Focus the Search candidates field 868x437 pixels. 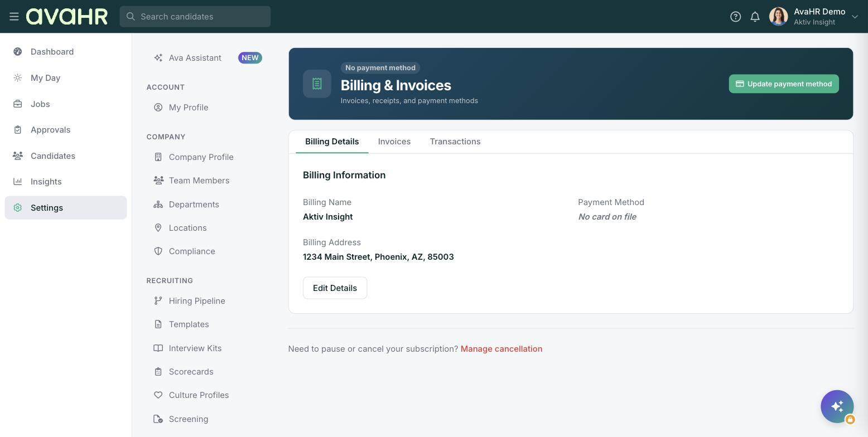coord(195,17)
